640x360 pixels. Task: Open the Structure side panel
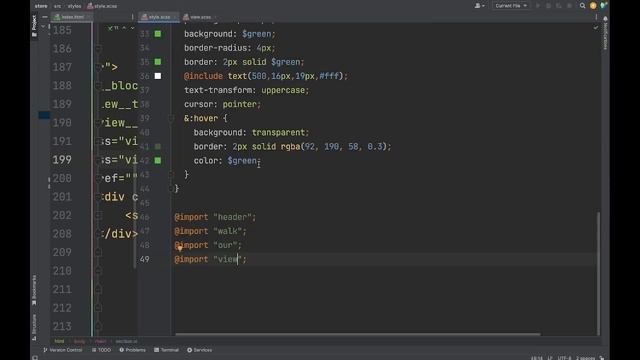pos(34,327)
